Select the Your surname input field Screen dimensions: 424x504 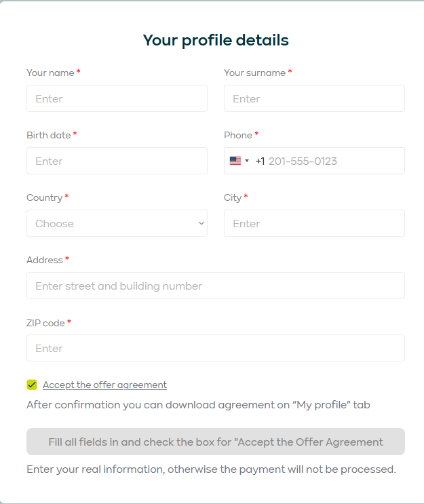click(x=314, y=98)
